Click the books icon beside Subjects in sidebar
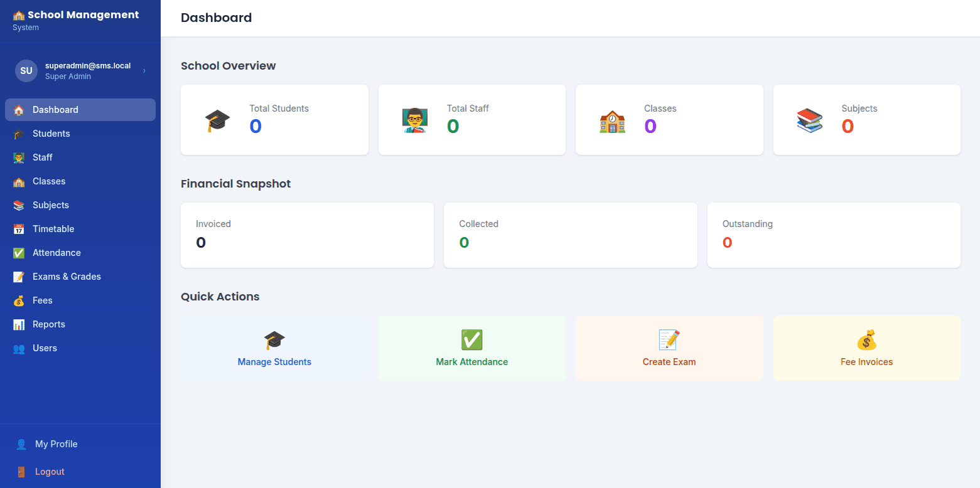Viewport: 980px width, 488px height. (19, 205)
